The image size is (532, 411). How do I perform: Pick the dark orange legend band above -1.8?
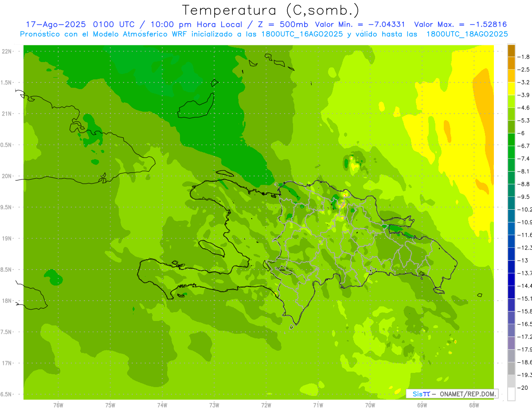(x=511, y=51)
